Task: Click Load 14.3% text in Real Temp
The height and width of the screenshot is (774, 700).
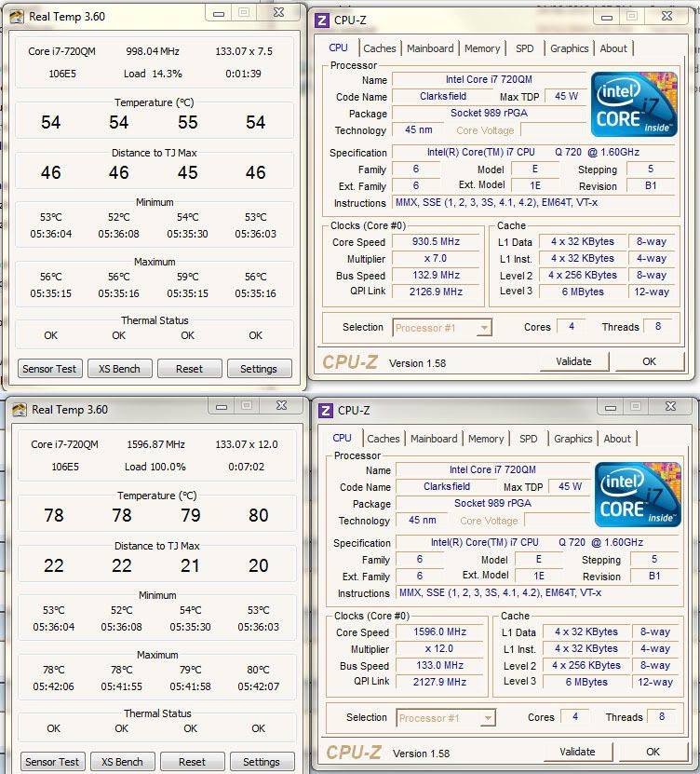Action: pyautogui.click(x=153, y=74)
